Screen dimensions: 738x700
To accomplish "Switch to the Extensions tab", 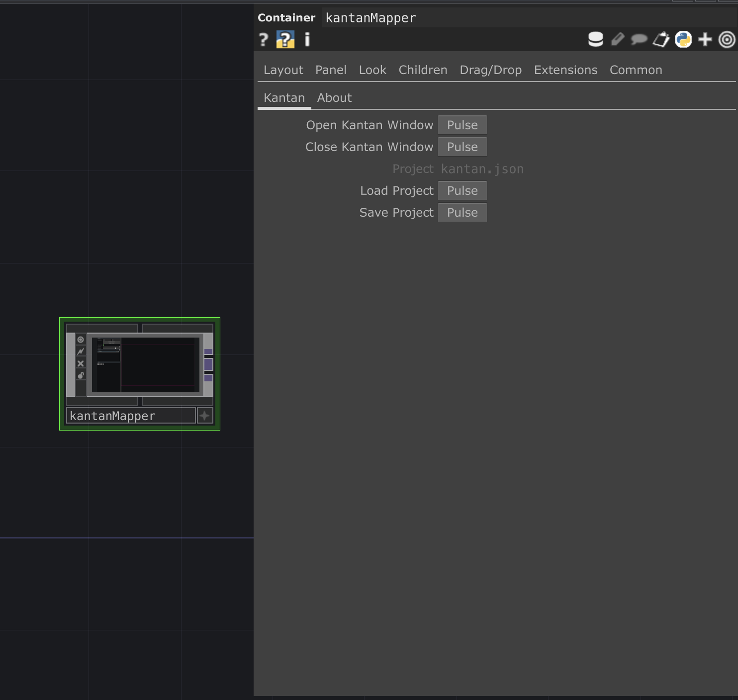I will [565, 70].
